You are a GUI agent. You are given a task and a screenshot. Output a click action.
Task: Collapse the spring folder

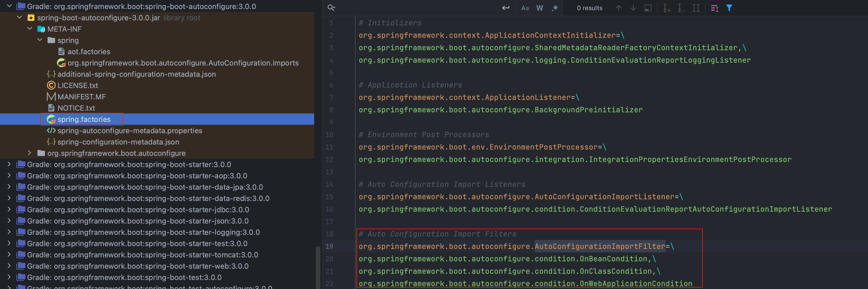click(40, 40)
